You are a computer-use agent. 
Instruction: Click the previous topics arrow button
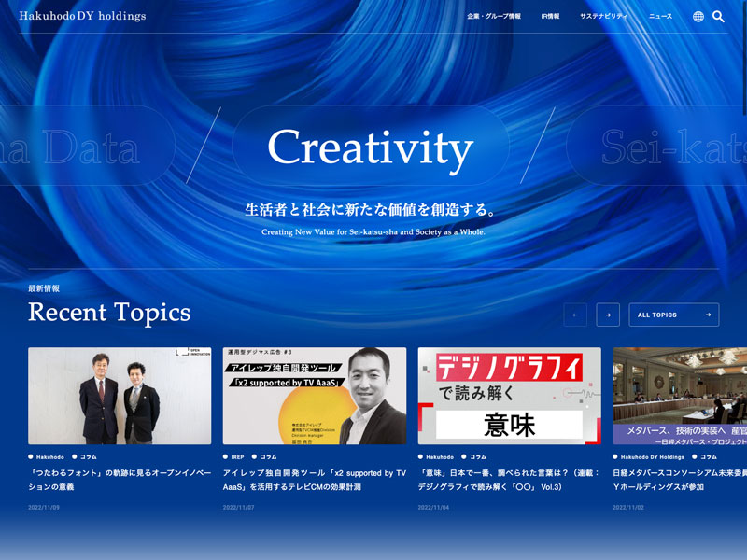click(x=575, y=315)
